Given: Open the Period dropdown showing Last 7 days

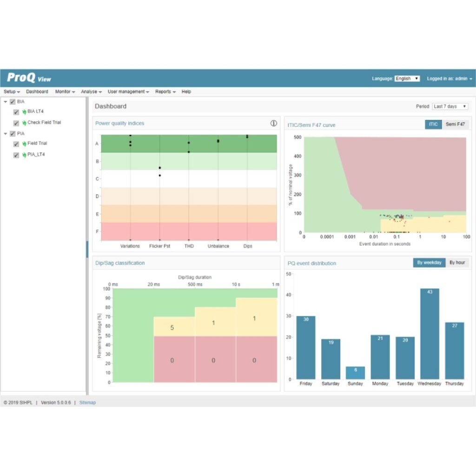Looking at the screenshot, I should click(x=450, y=106).
